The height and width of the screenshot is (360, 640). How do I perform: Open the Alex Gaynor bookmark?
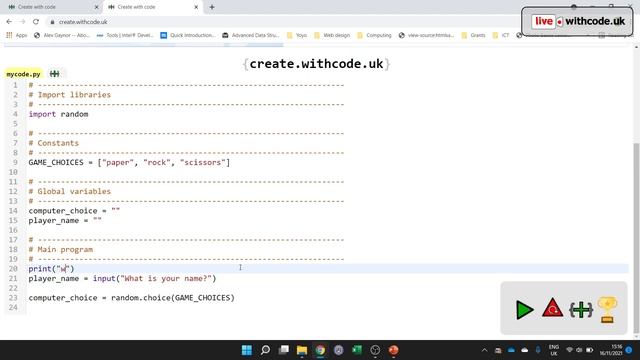tap(62, 36)
